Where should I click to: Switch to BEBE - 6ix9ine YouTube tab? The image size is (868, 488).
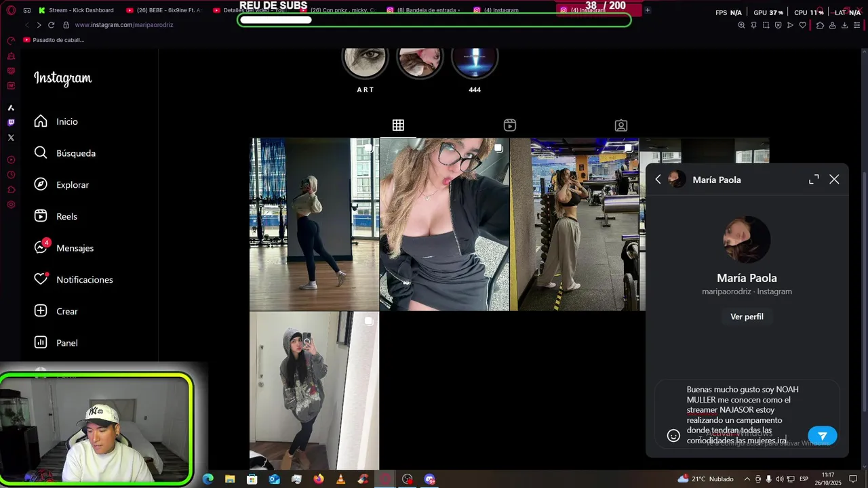[x=164, y=10]
